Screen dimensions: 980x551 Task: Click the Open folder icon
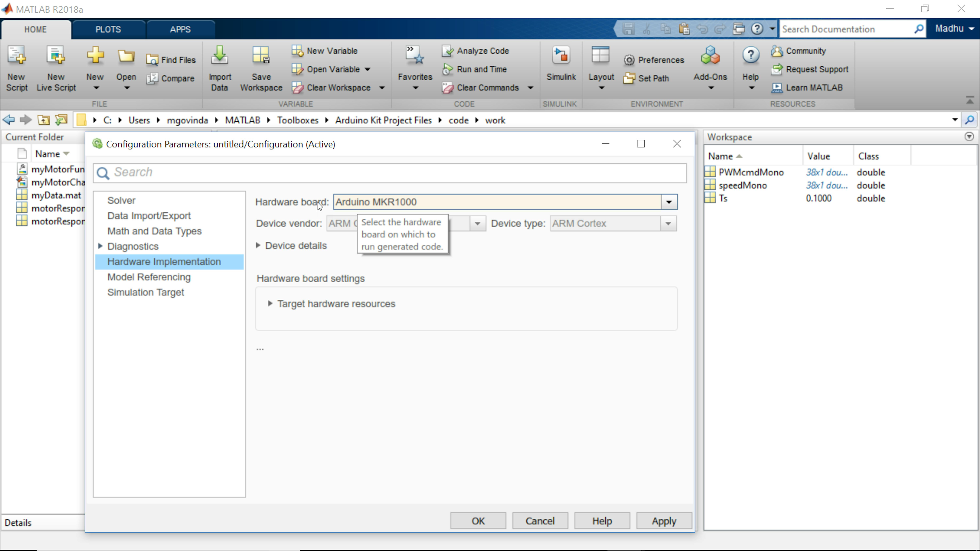tap(126, 57)
